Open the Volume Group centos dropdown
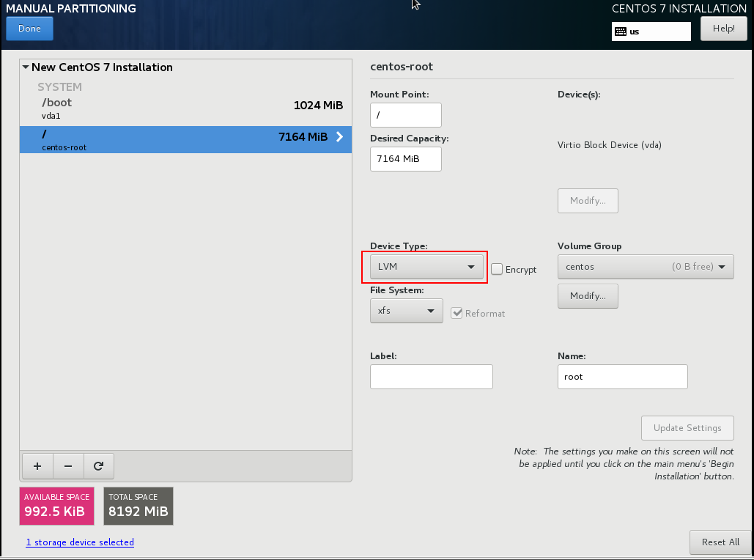The image size is (754, 560). tap(646, 267)
